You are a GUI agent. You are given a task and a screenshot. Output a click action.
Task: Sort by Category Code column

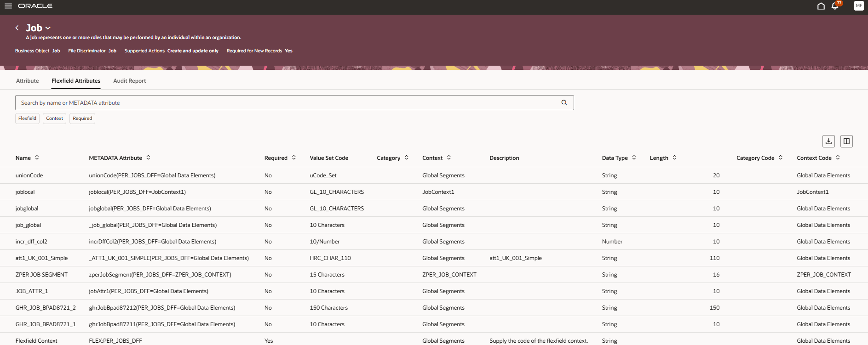[x=781, y=158]
